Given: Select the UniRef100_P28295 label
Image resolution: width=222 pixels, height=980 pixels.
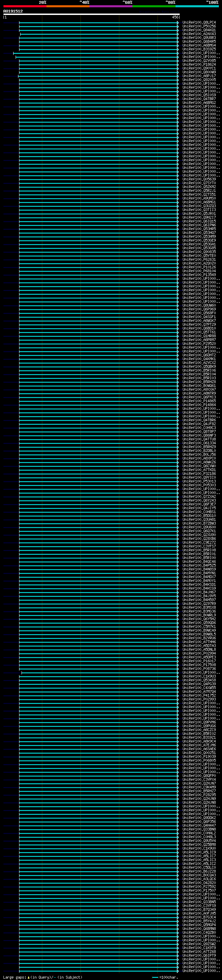Looking at the screenshot, I should coord(199,795).
